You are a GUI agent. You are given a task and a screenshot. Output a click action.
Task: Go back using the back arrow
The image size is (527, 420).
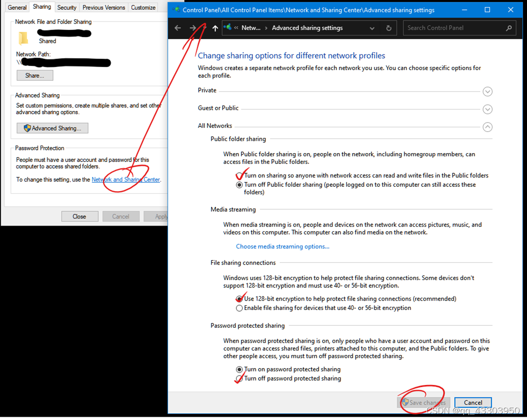pos(178,28)
